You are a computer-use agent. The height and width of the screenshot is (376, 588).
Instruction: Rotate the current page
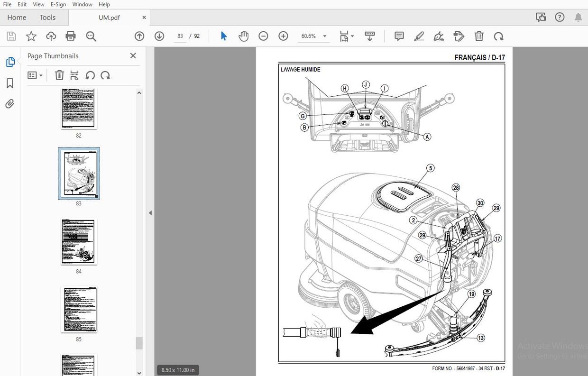(x=499, y=36)
